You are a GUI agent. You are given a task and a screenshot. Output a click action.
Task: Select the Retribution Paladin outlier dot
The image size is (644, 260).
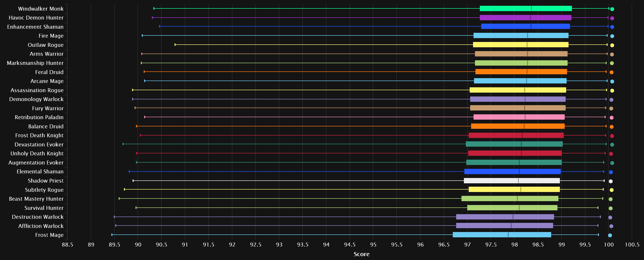click(612, 118)
